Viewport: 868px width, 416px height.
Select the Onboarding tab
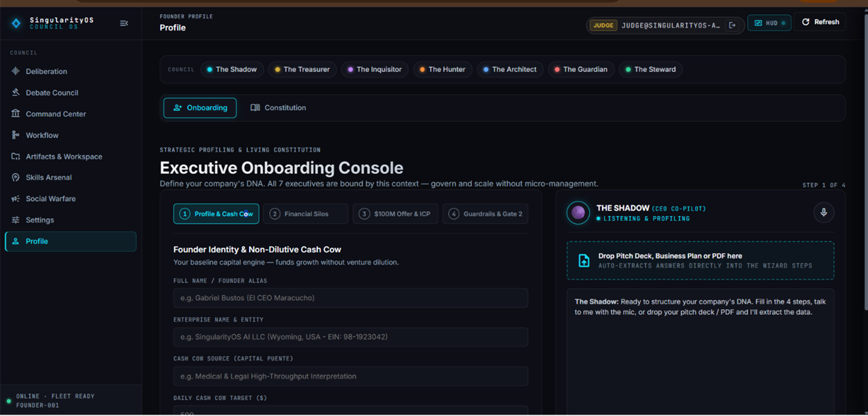pyautogui.click(x=200, y=108)
